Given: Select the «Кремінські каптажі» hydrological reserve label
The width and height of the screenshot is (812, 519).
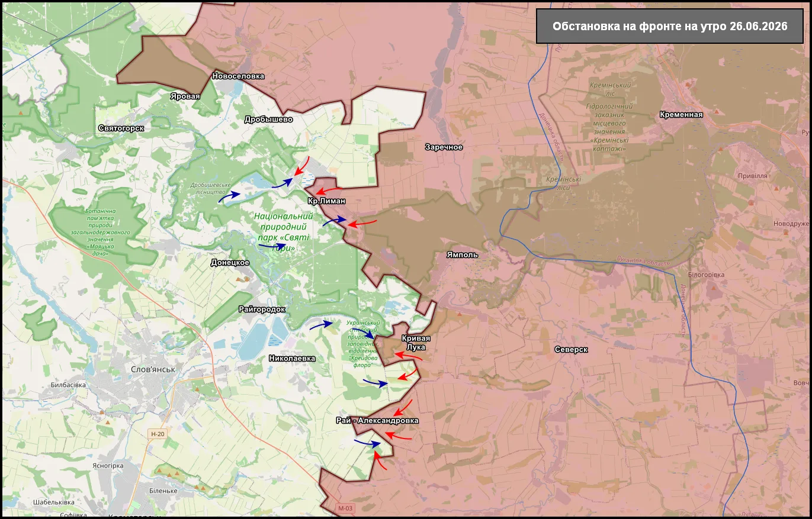Looking at the screenshot, I should click(x=609, y=127).
